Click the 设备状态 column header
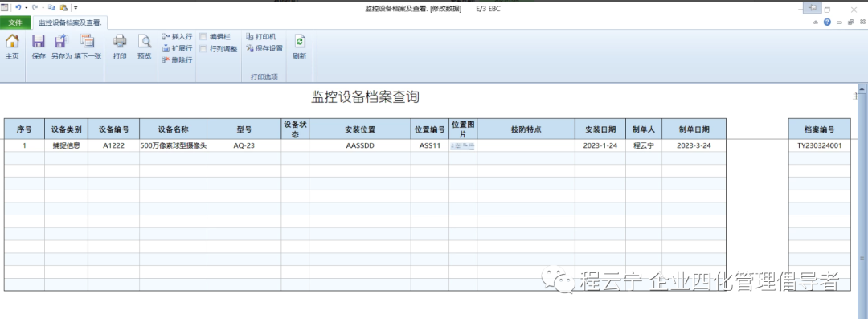This screenshot has height=319, width=868. pyautogui.click(x=295, y=129)
